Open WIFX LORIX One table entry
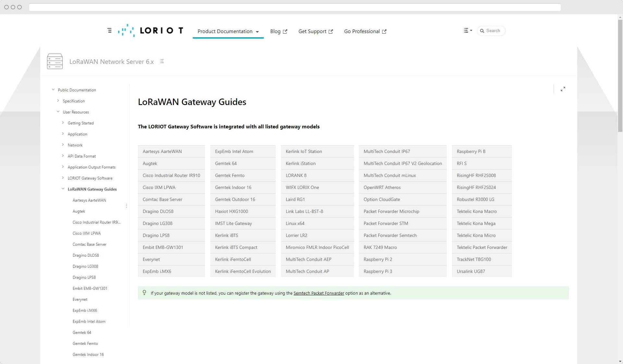 coord(317,187)
